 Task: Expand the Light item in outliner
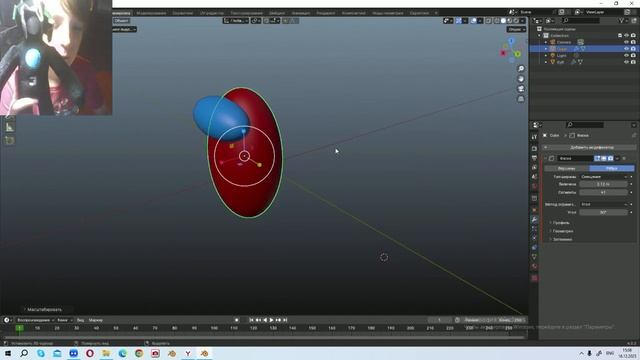546,55
